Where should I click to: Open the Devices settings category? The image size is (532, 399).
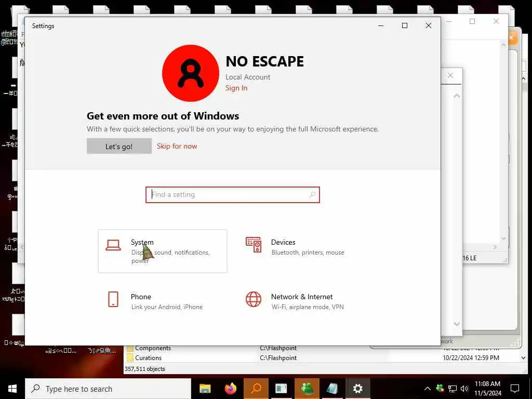coord(302,251)
